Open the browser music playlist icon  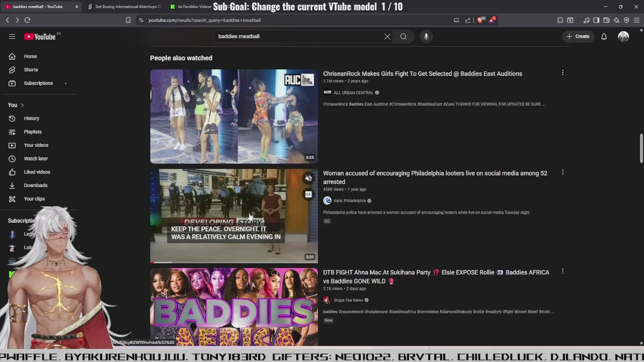pos(586,20)
